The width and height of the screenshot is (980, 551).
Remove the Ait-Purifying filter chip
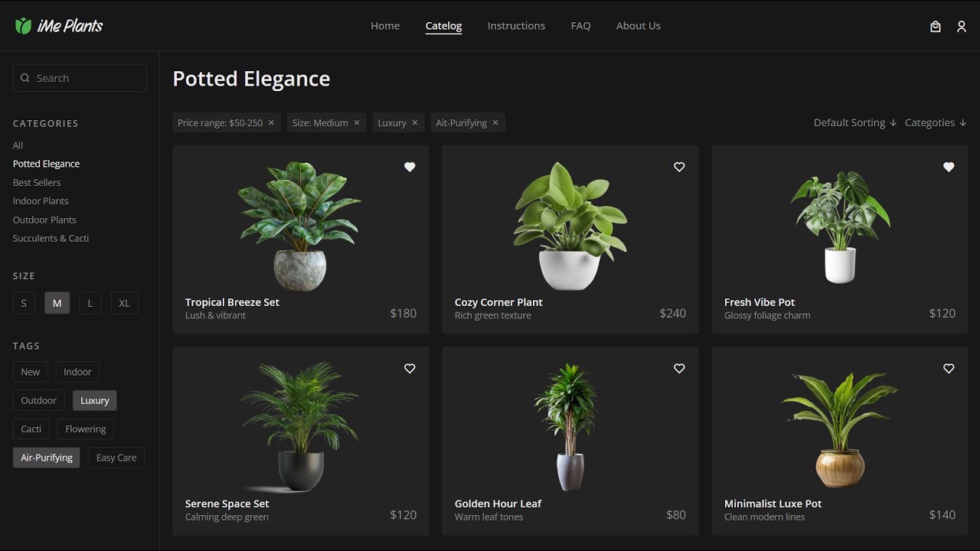pyautogui.click(x=495, y=123)
